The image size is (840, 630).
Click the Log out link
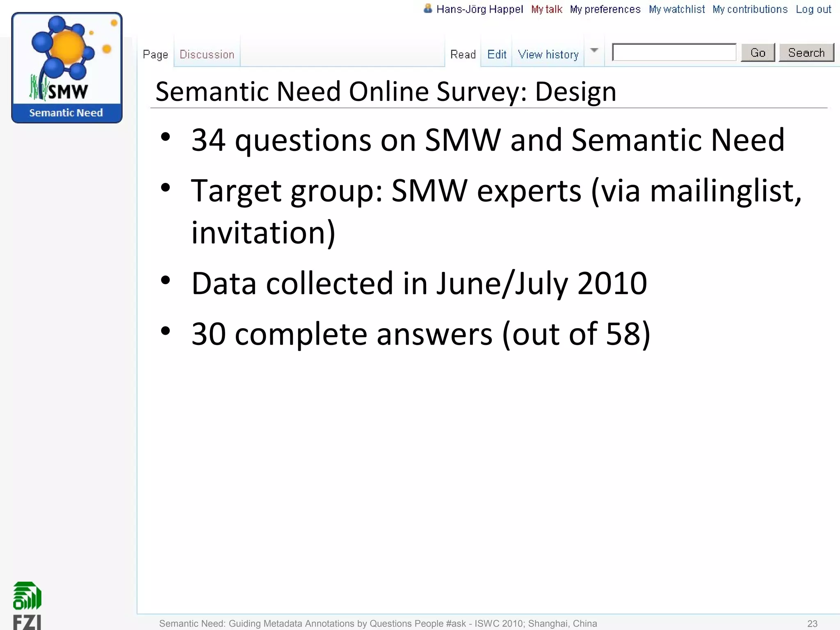[813, 9]
